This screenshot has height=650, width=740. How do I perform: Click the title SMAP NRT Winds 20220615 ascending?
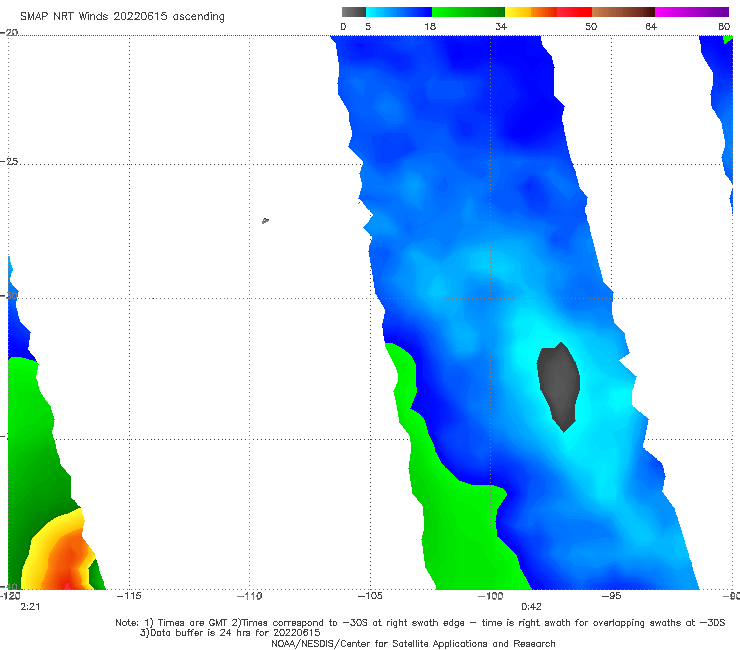(122, 17)
